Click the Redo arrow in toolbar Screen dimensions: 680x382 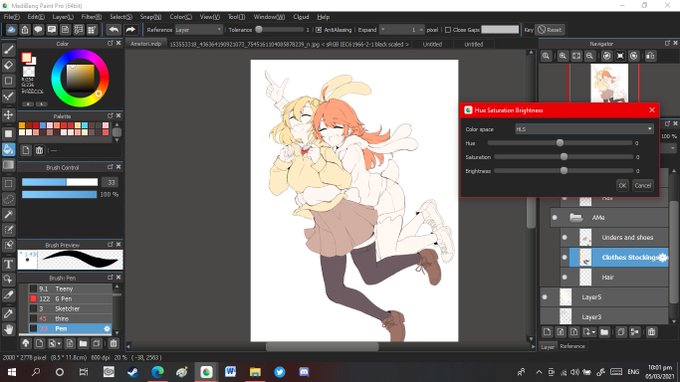point(130,29)
